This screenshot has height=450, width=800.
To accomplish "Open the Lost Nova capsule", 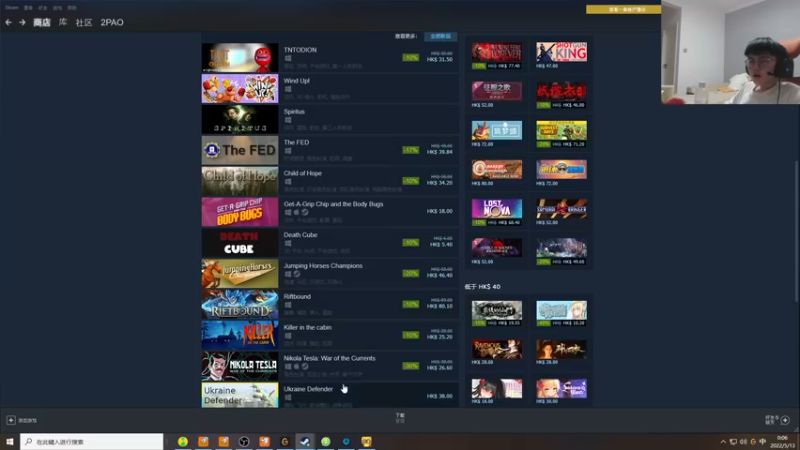I will click(x=496, y=209).
